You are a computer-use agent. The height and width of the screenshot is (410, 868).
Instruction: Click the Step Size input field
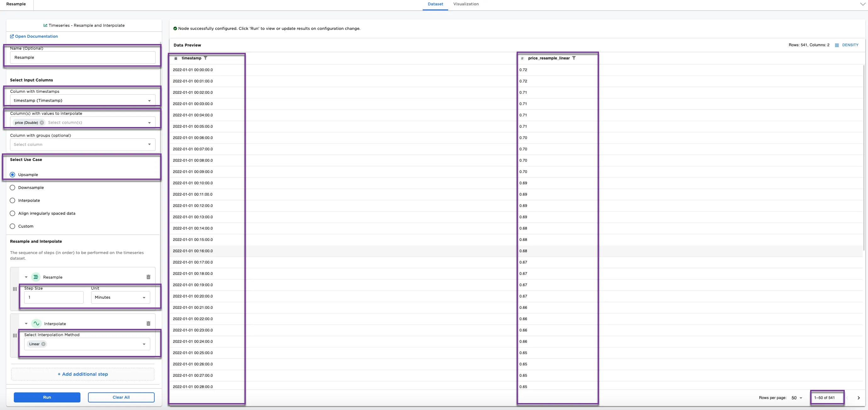click(x=53, y=297)
